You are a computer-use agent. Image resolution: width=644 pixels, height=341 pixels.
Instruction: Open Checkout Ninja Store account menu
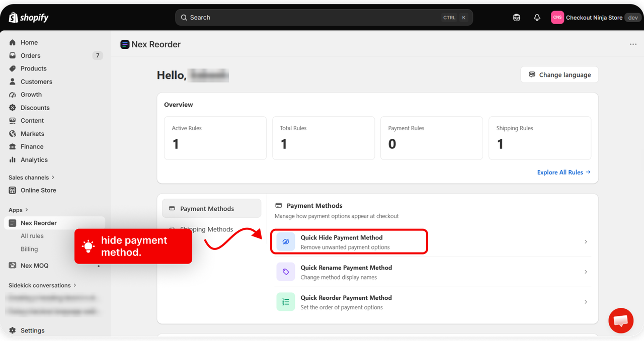click(596, 18)
